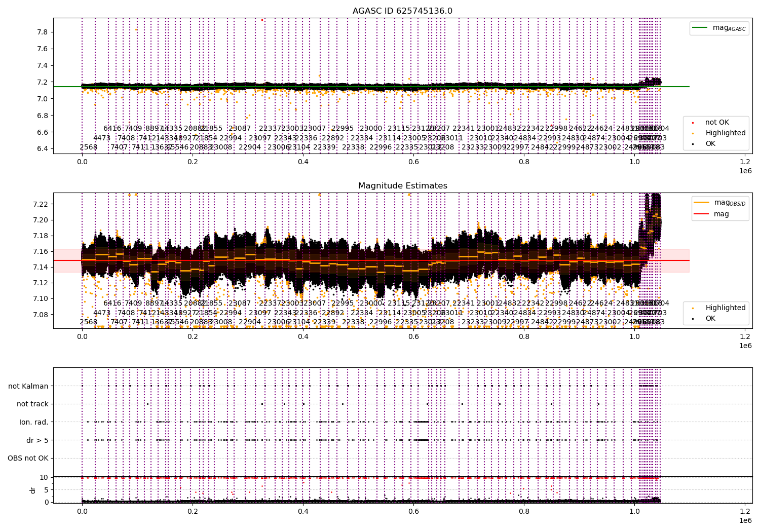Click the 'dr > 5' axis label

[x=37, y=440]
